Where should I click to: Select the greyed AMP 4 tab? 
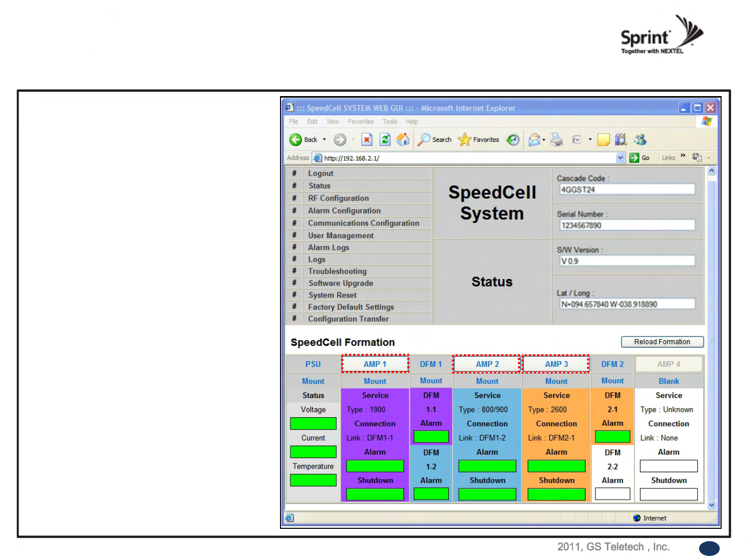tap(669, 364)
